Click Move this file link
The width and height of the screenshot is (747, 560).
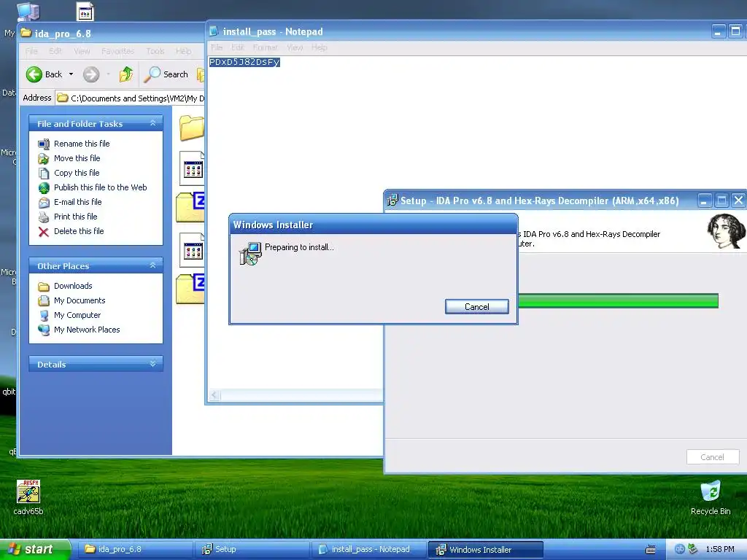(x=77, y=158)
